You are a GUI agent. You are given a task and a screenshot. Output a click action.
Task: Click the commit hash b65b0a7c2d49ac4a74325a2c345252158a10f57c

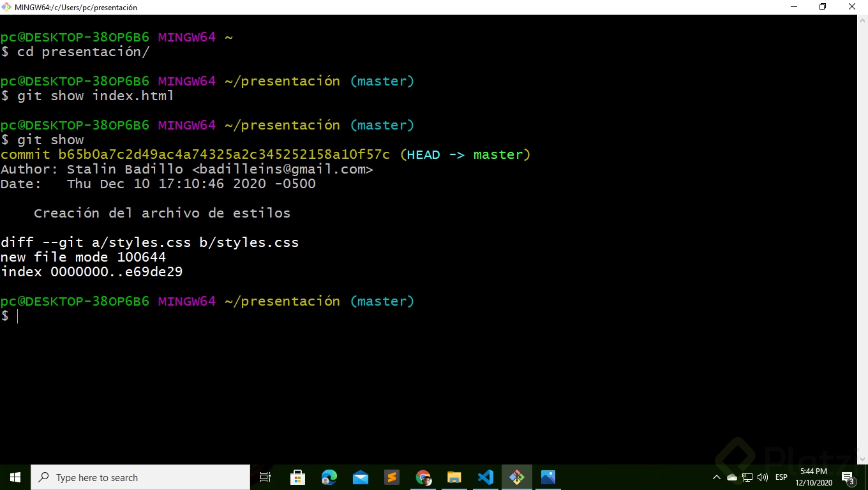(x=224, y=154)
